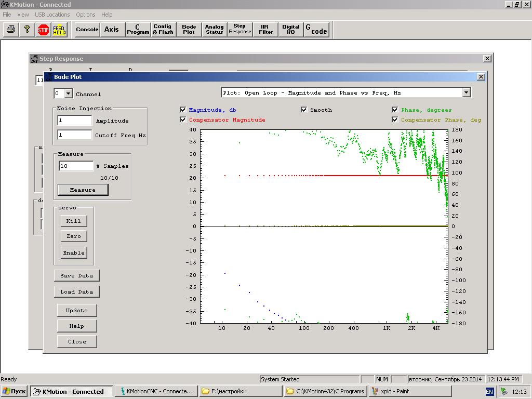Open the Options menu
This screenshot has width=532, height=399.
tap(85, 15)
